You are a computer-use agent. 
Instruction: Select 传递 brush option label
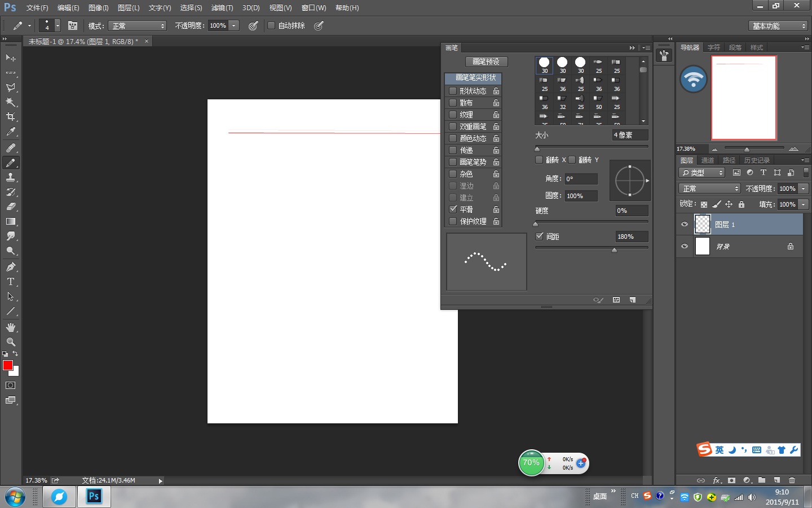tap(466, 150)
